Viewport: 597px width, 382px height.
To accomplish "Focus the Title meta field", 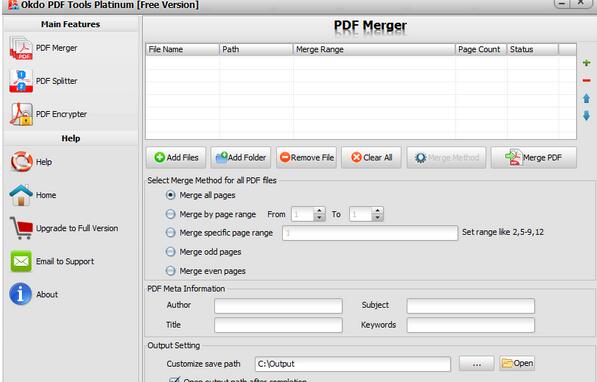I will tap(278, 325).
